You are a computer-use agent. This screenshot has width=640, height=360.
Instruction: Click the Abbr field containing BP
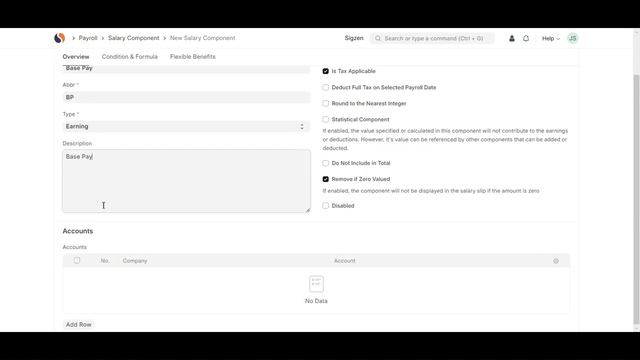pyautogui.click(x=186, y=97)
